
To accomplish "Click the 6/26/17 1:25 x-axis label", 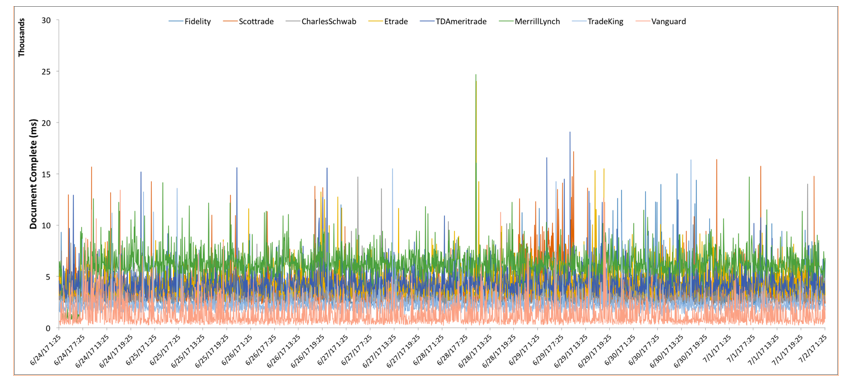I will pyautogui.click(x=237, y=351).
